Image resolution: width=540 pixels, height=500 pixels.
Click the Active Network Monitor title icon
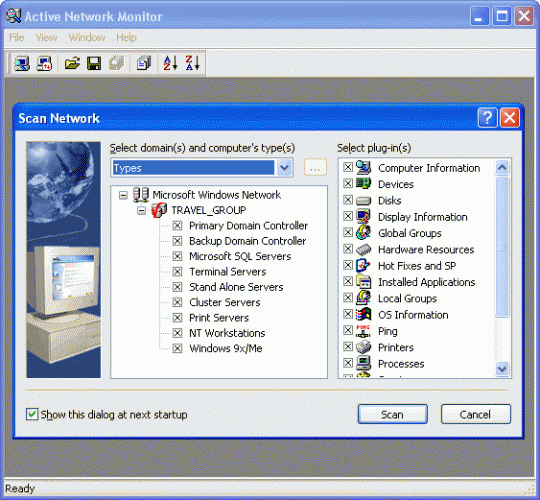tap(14, 16)
